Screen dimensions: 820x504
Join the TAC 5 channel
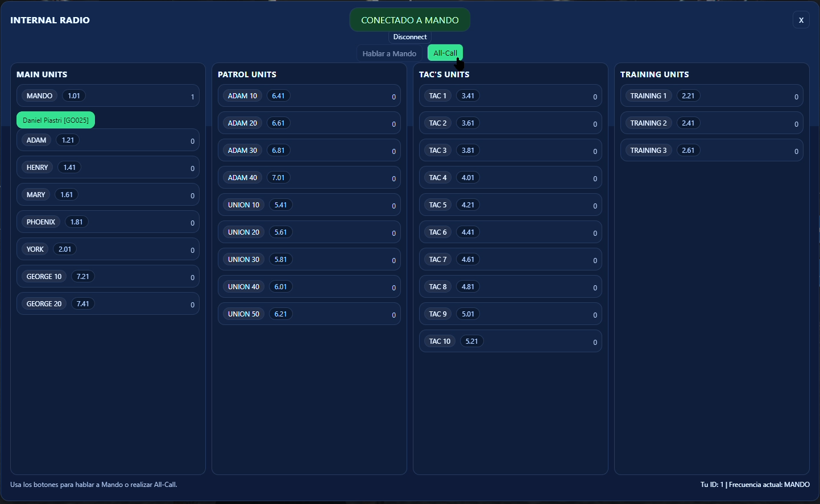[511, 205]
